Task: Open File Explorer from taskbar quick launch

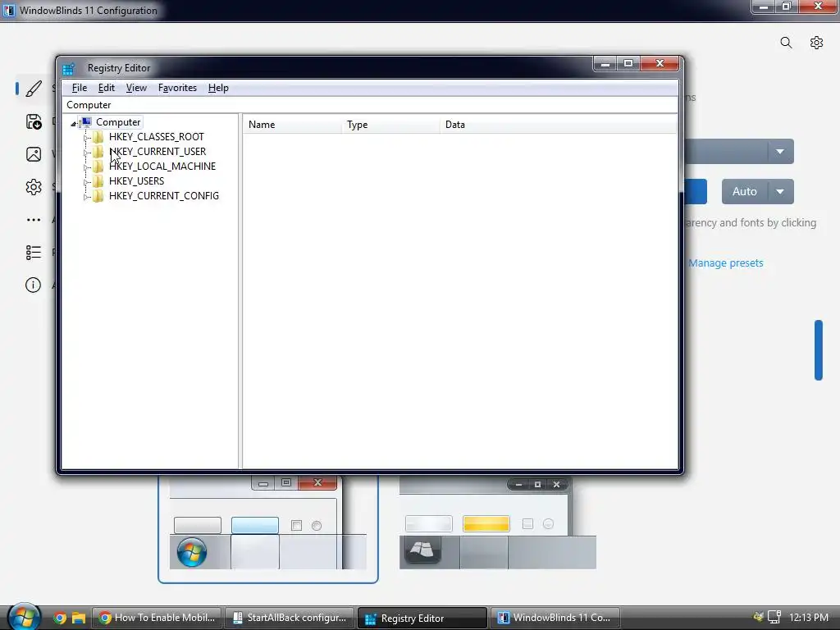Action: (79, 619)
